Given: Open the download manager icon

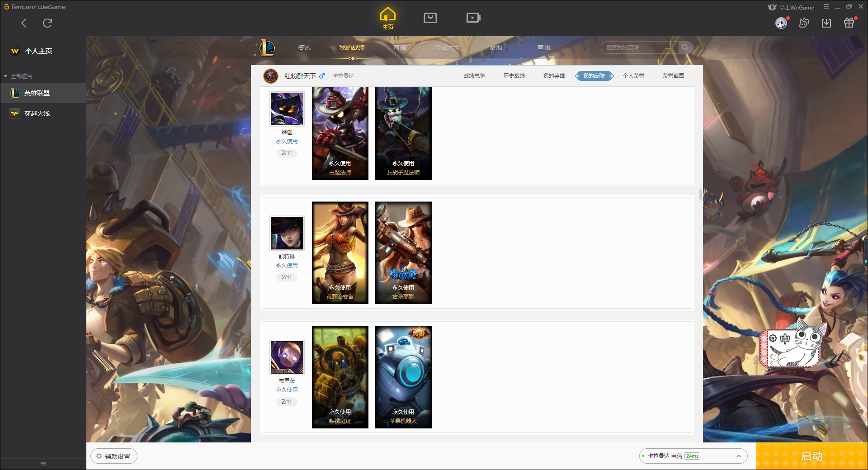Looking at the screenshot, I should click(826, 23).
